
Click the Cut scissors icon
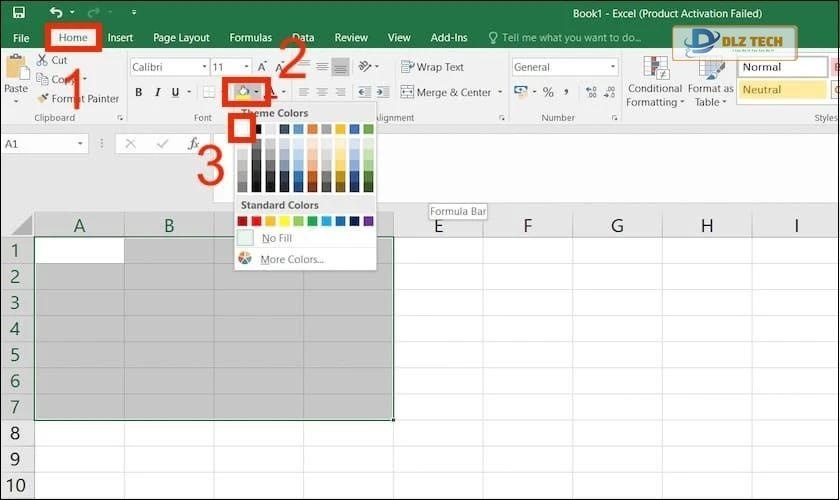[43, 61]
